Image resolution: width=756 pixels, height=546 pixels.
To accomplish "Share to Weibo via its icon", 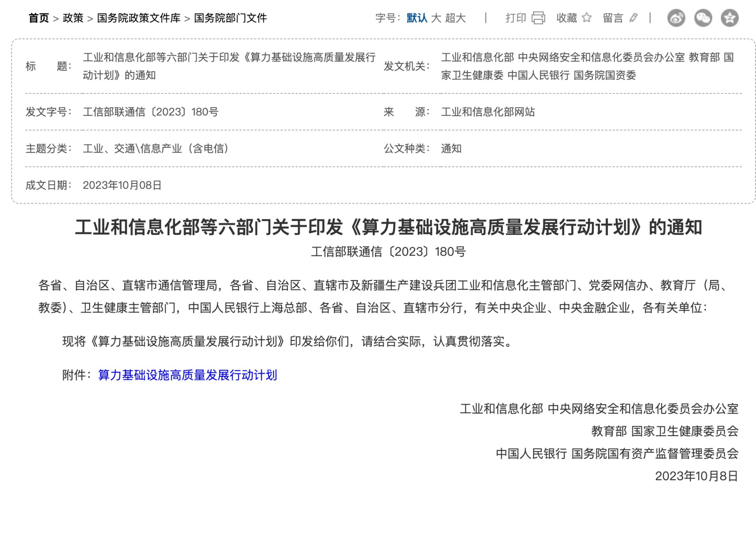I will click(x=676, y=18).
